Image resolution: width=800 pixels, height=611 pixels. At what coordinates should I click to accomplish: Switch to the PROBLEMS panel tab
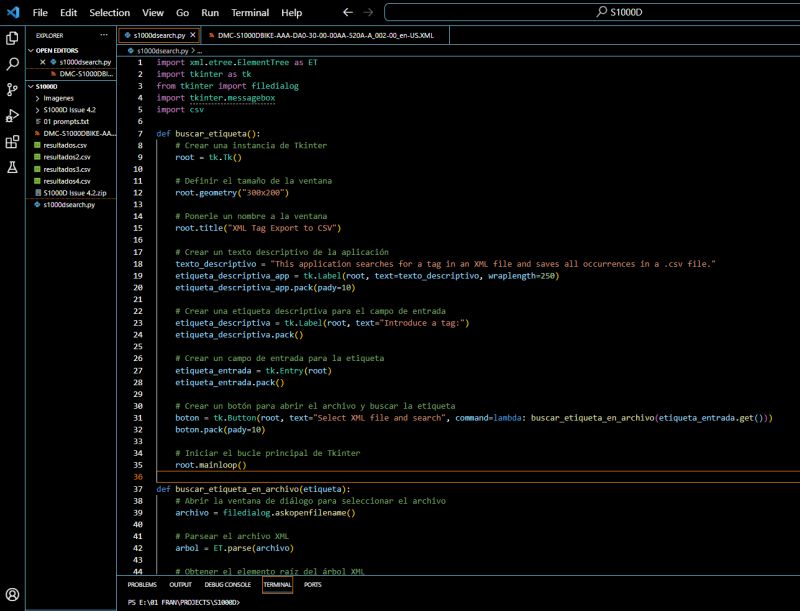pyautogui.click(x=142, y=584)
